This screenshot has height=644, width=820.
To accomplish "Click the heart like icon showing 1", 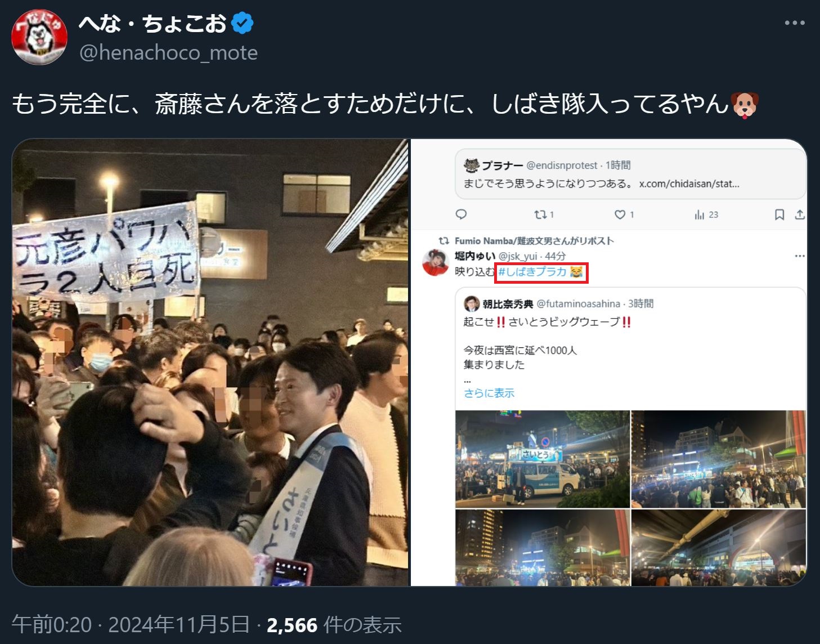I will click(624, 214).
